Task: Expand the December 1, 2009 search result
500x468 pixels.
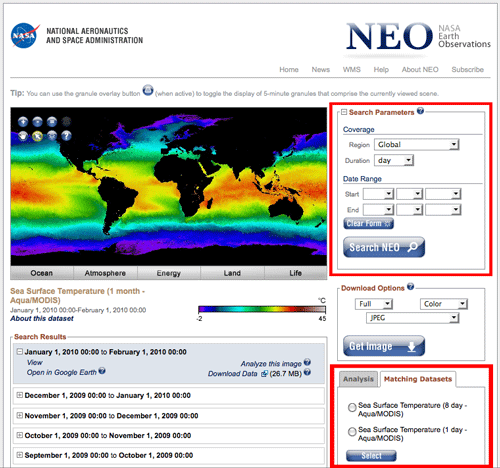Action: tap(20, 395)
